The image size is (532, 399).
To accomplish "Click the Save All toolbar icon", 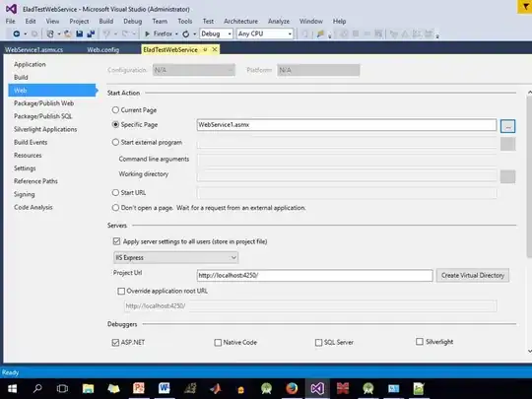I will coord(91,33).
